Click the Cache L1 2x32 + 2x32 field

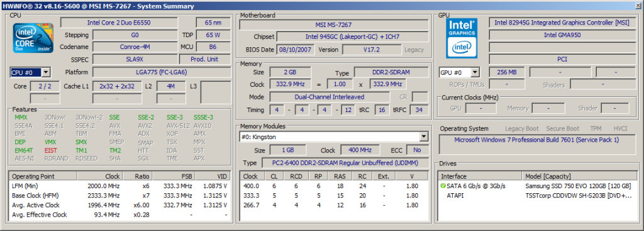(117, 86)
